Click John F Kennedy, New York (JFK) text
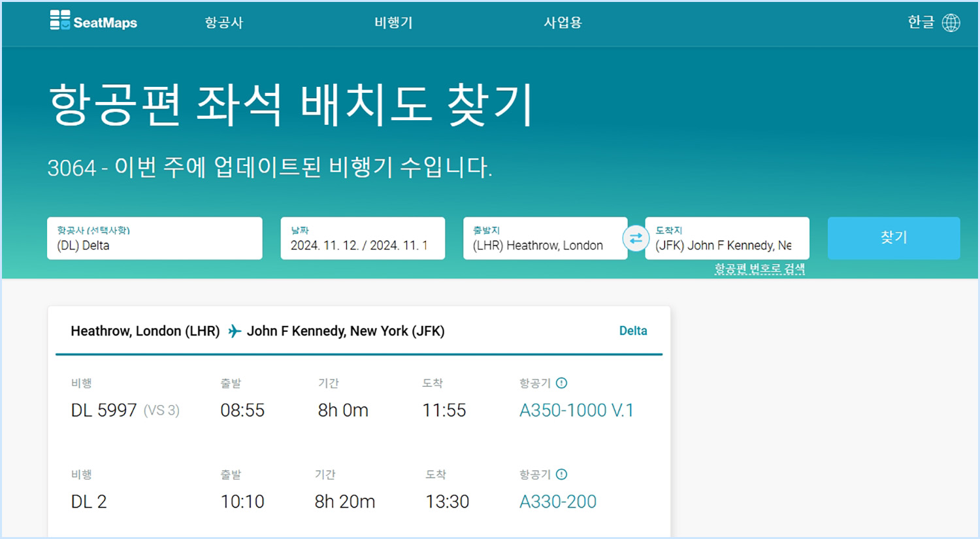This screenshot has height=539, width=980. (x=346, y=331)
